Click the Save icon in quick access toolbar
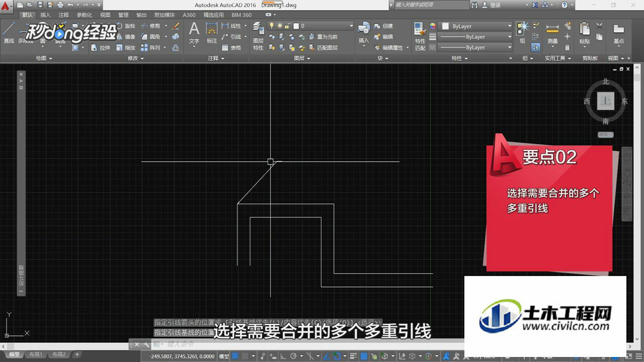 pyautogui.click(x=40, y=5)
